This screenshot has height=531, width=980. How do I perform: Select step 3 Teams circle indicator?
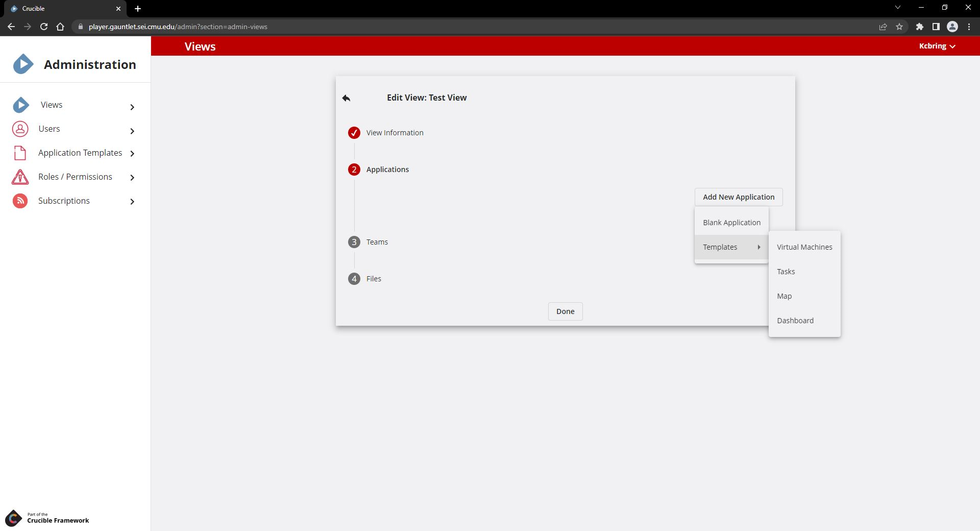pos(354,242)
